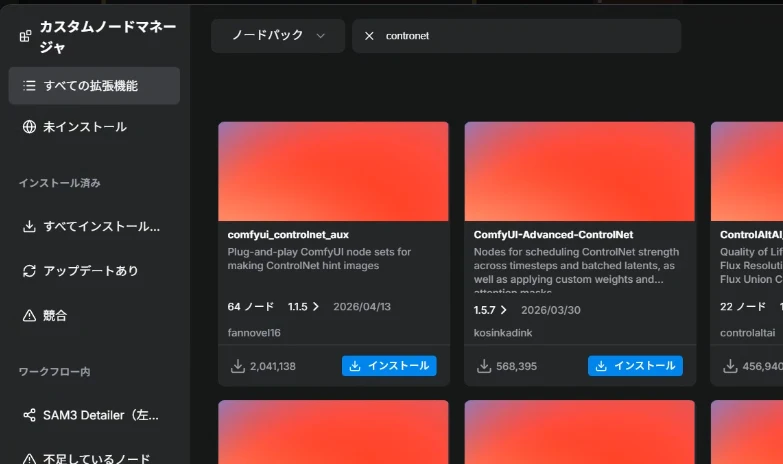783x464 pixels.
Task: Click the date 2026/03/30
Action: click(551, 310)
